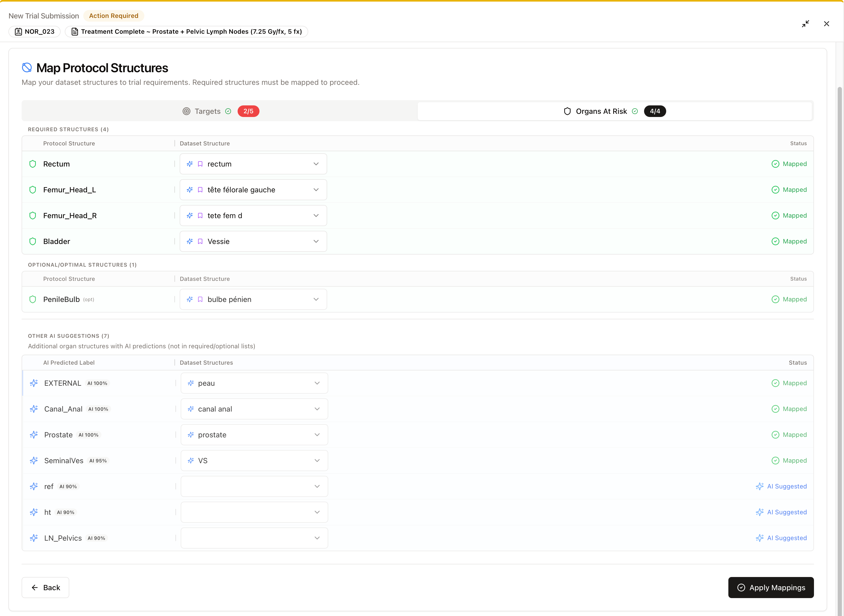The height and width of the screenshot is (616, 844).
Task: Click the Action Required badge
Action: pyautogui.click(x=114, y=16)
